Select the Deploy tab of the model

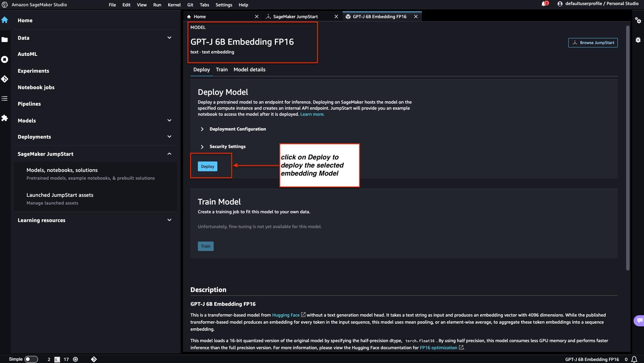coord(202,70)
